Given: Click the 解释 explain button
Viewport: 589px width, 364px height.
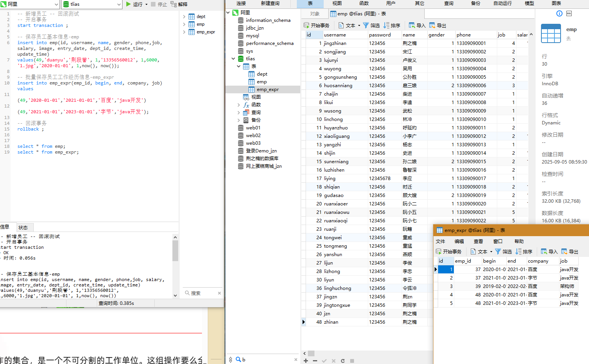Looking at the screenshot, I should (179, 4).
